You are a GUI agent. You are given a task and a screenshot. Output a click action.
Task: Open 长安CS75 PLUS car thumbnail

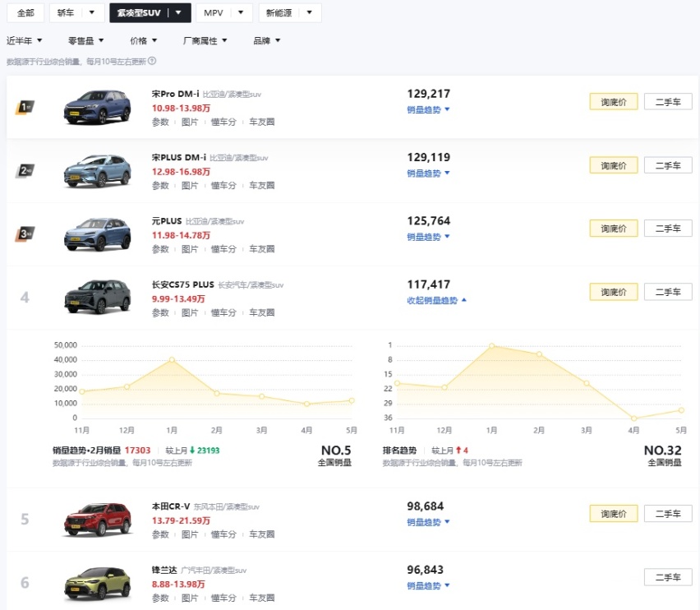coord(97,298)
